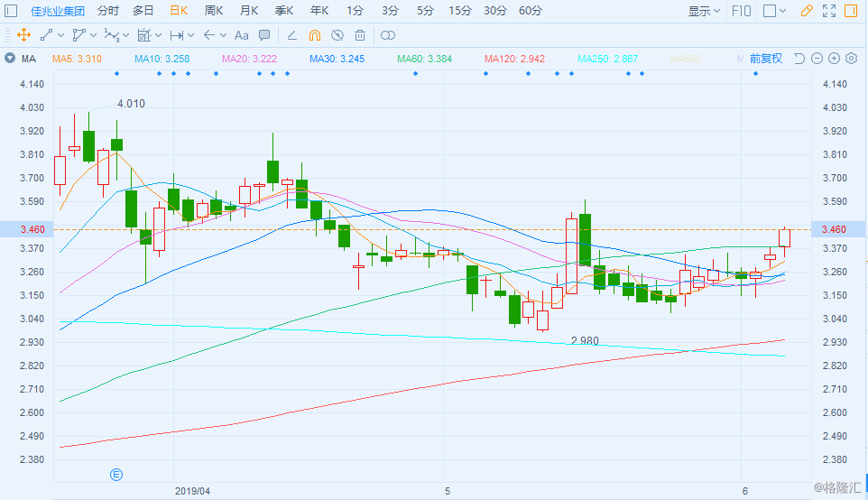Click the MA250: 2.867 legend
This screenshot has height=500, width=868.
(x=608, y=59)
